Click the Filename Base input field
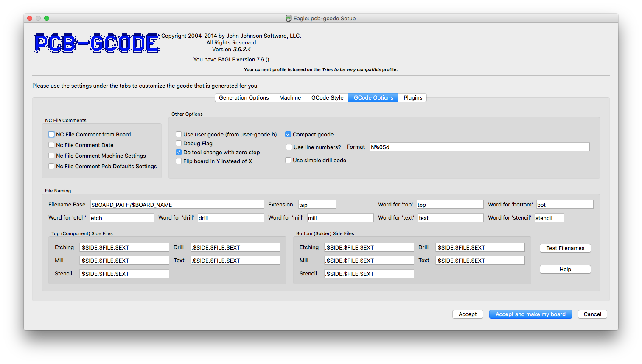This screenshot has width=642, height=364. [177, 205]
